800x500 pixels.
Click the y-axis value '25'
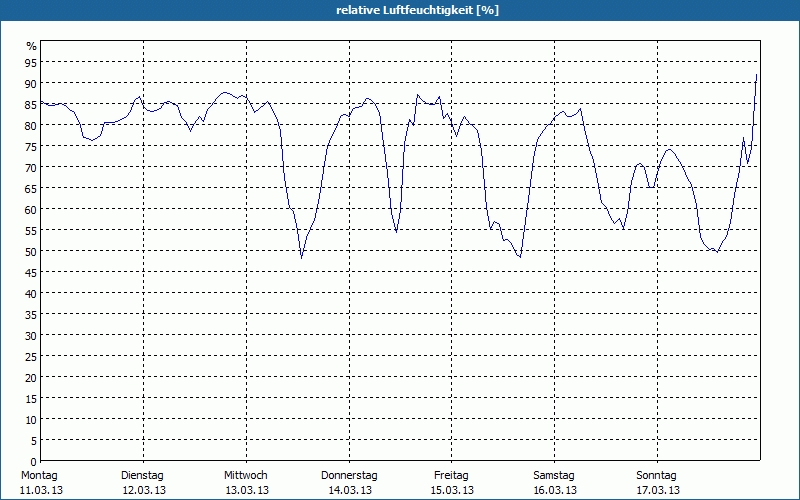[x=31, y=357]
